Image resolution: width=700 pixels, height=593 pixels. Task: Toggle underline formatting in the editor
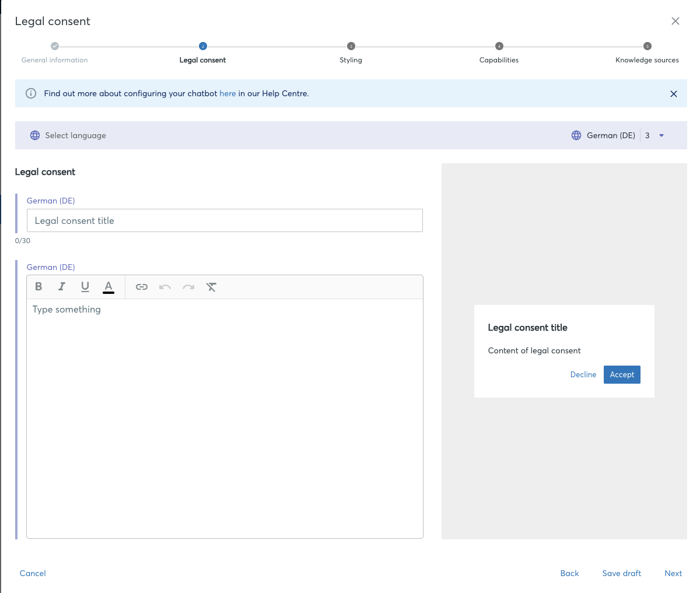(x=85, y=286)
